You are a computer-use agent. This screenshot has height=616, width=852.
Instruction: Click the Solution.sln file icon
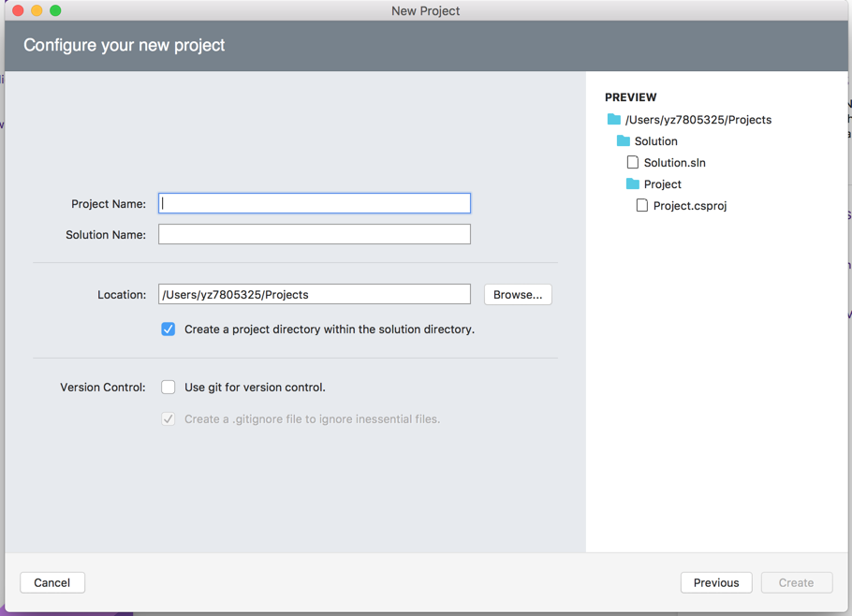click(633, 162)
